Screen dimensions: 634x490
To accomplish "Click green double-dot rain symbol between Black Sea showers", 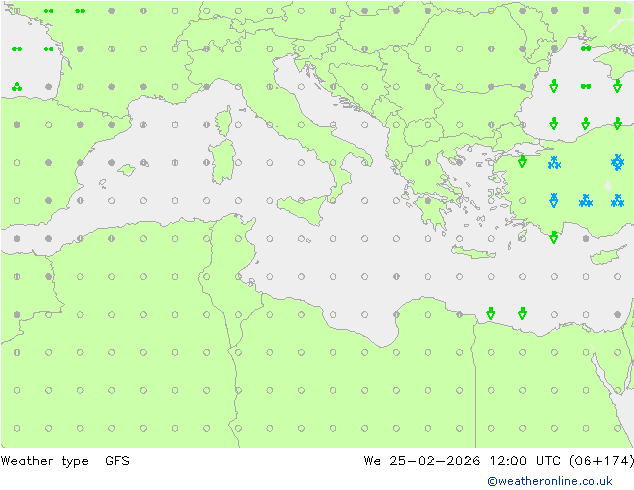I will (585, 86).
